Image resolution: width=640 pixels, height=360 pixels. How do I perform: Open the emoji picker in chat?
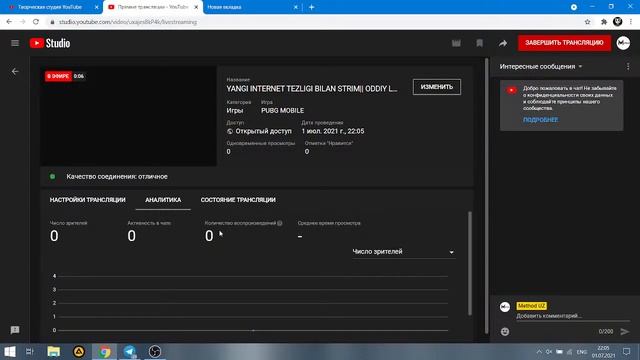click(x=505, y=331)
